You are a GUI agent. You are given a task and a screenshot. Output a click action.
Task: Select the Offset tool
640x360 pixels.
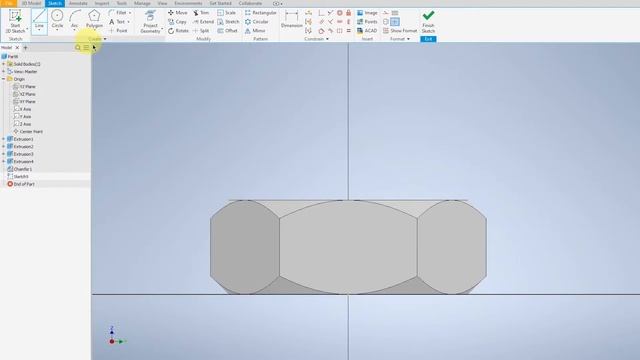click(x=227, y=31)
